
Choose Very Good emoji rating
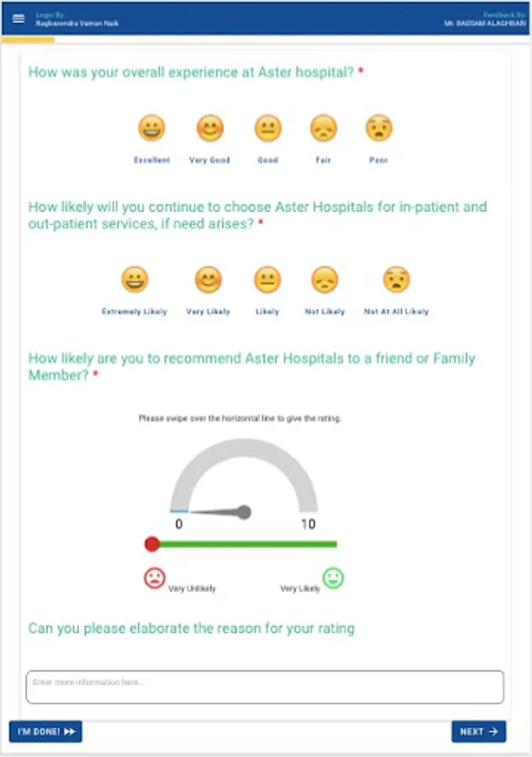(x=210, y=129)
